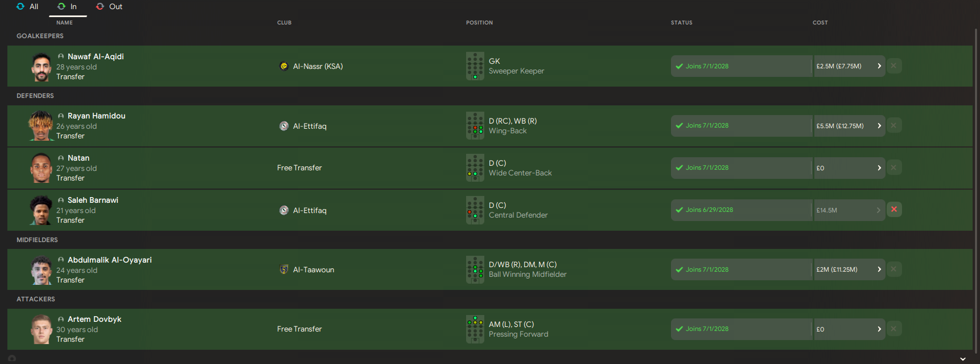
Task: Click Abdulmalik Al-Oyayari position pitch icon
Action: click(x=475, y=269)
